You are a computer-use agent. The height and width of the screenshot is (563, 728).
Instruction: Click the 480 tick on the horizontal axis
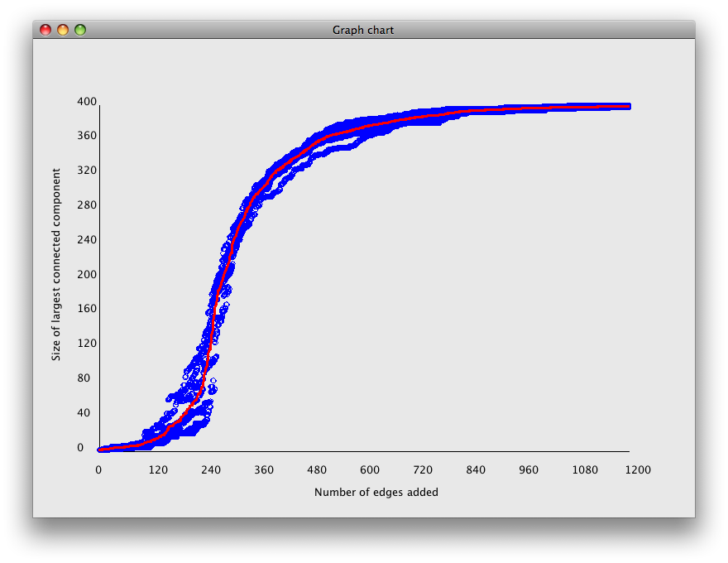317,469
